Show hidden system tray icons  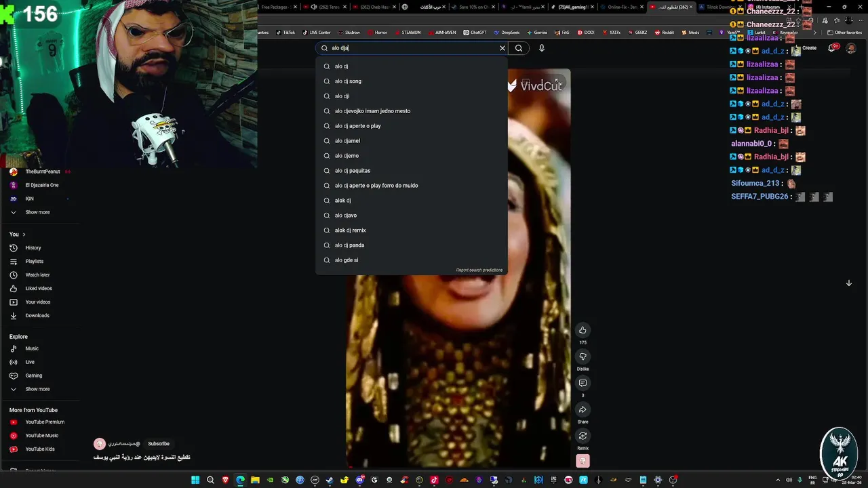778,480
